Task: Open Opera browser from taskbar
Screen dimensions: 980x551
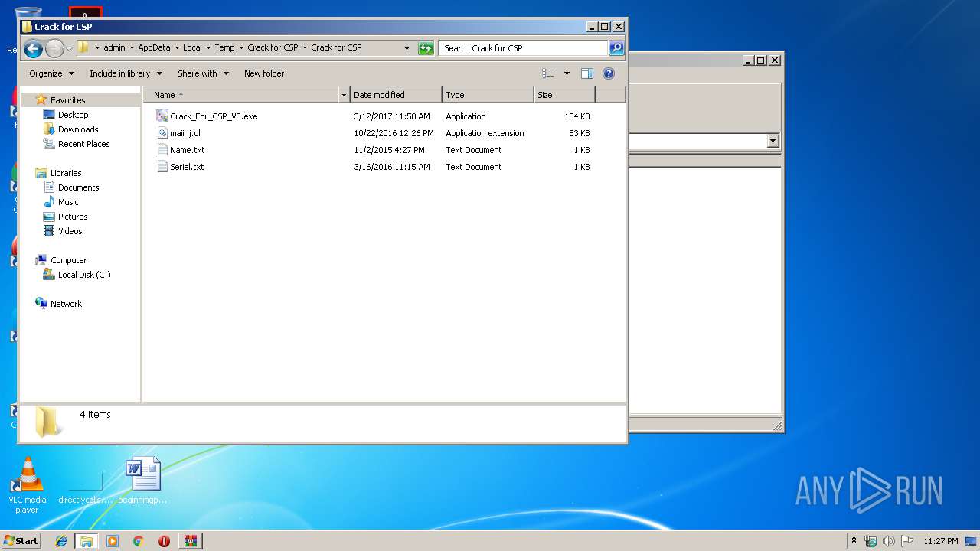Action: [164, 541]
